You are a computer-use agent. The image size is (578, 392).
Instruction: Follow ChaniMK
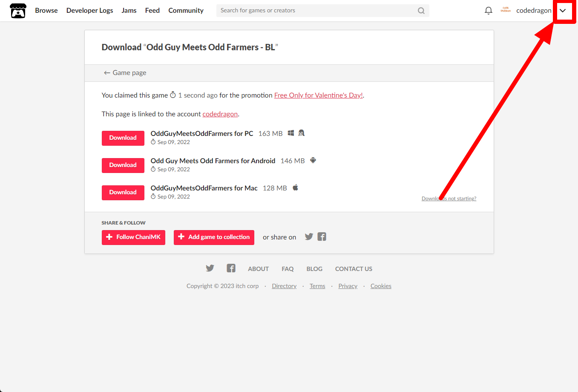point(133,237)
